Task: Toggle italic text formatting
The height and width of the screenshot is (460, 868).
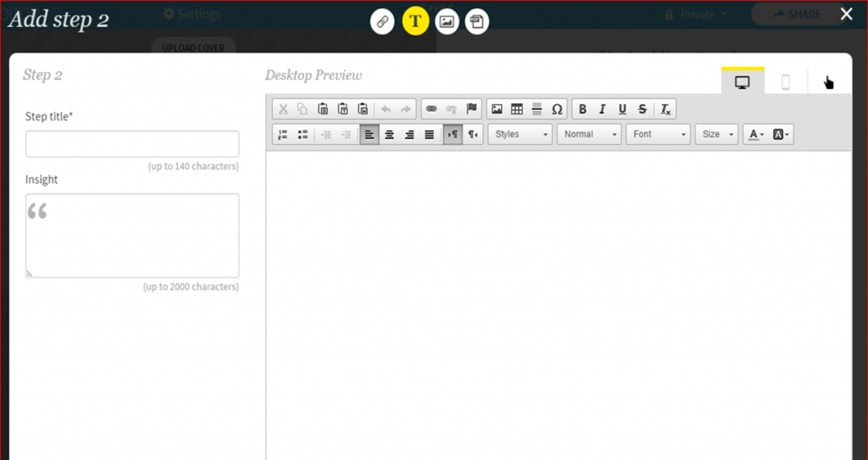Action: [x=603, y=109]
